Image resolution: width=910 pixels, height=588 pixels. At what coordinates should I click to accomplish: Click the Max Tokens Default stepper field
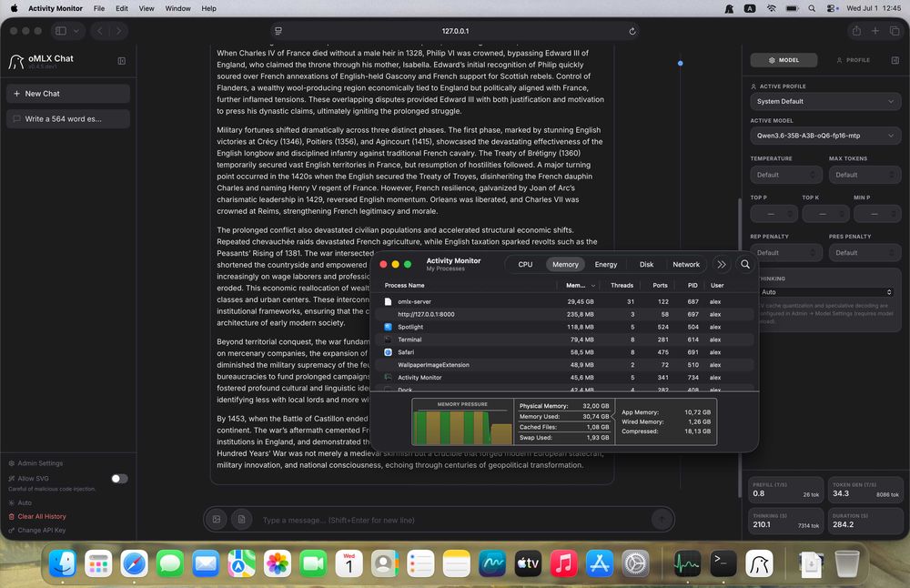864,175
